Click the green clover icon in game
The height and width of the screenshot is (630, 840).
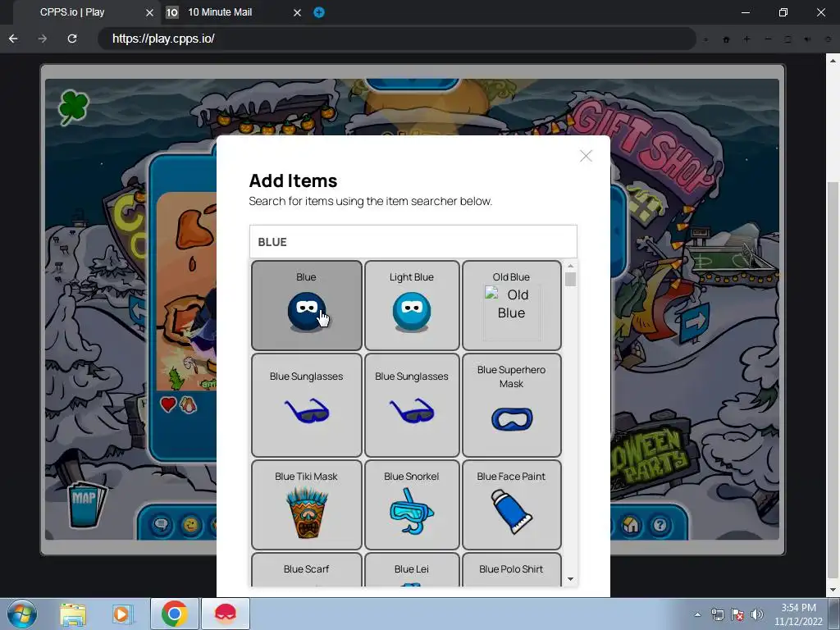73,107
